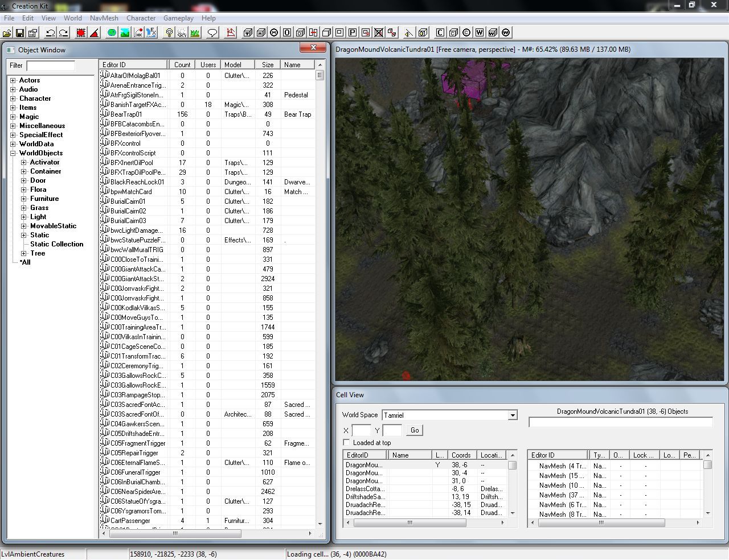Select the CartPassenger row
This screenshot has width=729, height=560.
[207, 521]
